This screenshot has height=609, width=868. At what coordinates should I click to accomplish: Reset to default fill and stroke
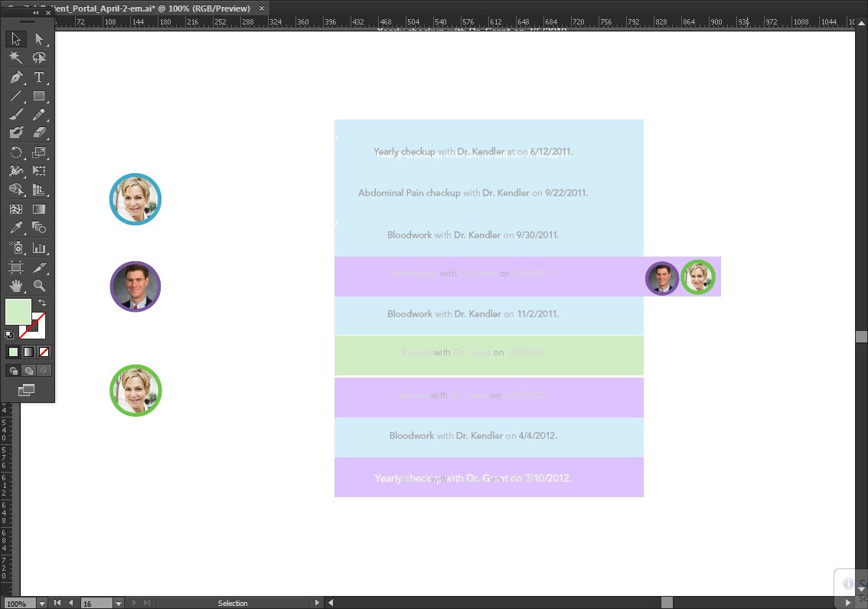9,335
